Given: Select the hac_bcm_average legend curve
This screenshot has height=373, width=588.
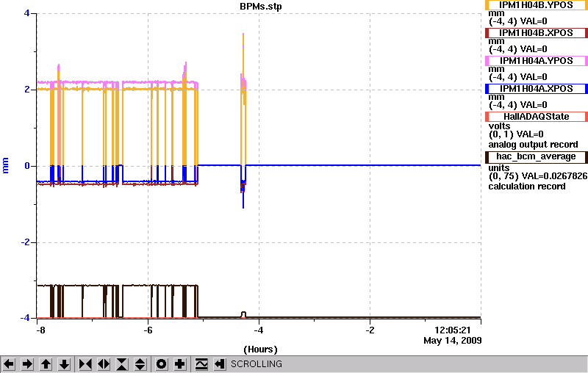Looking at the screenshot, I should click(x=537, y=156).
